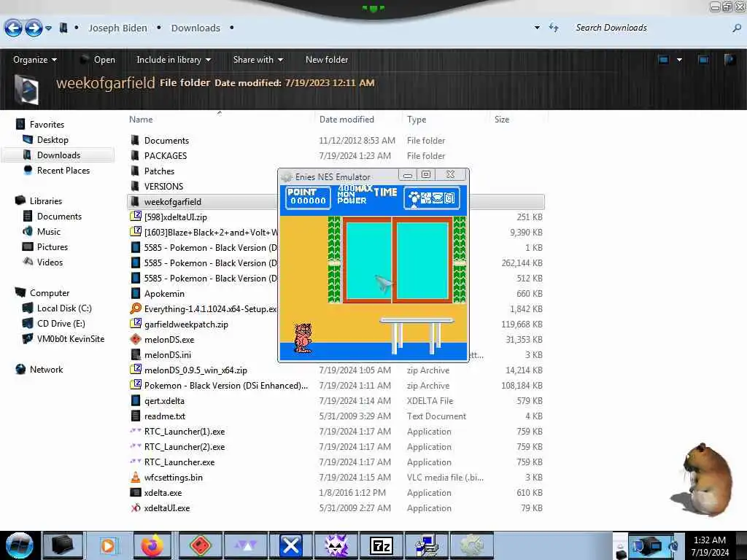
Task: Select Desktop under Favorites
Action: [x=46, y=140]
